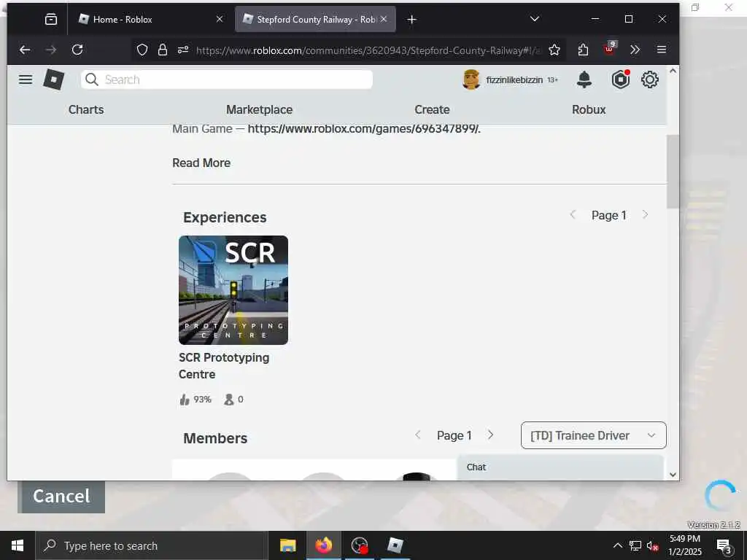Open the Firefox application hamburger menu
The image size is (747, 560).
coord(661,50)
